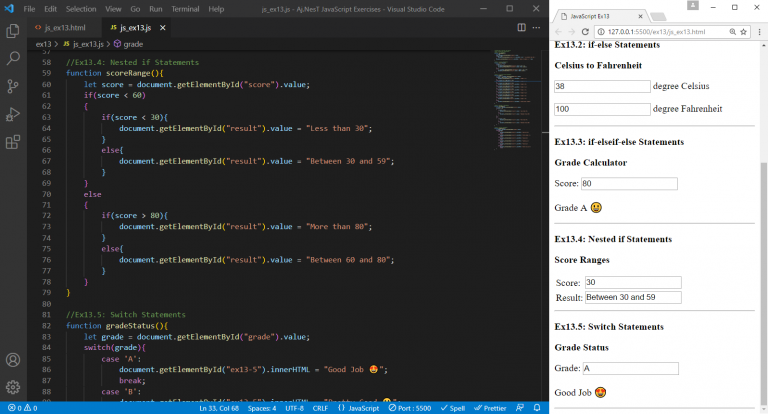Open the Search view in activity bar
The image size is (768, 414).
[13, 59]
